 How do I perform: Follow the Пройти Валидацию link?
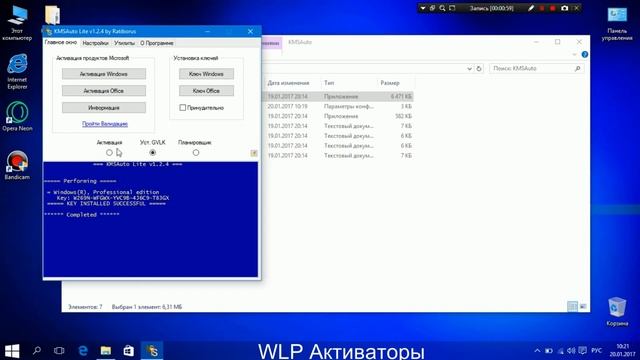click(105, 124)
